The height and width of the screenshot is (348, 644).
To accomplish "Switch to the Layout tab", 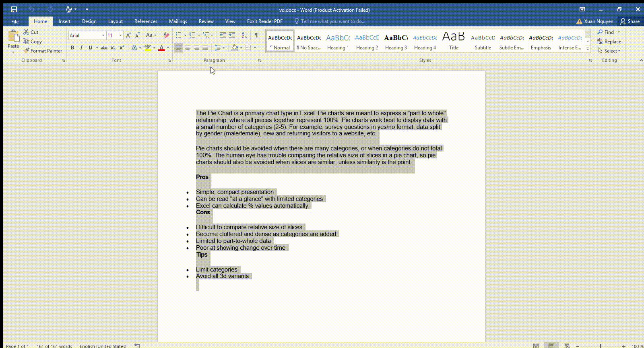I will (x=115, y=21).
